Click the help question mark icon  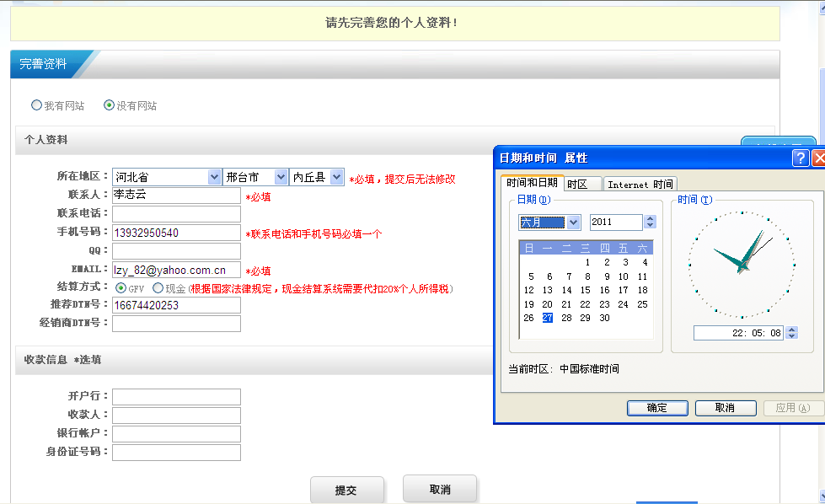(801, 158)
